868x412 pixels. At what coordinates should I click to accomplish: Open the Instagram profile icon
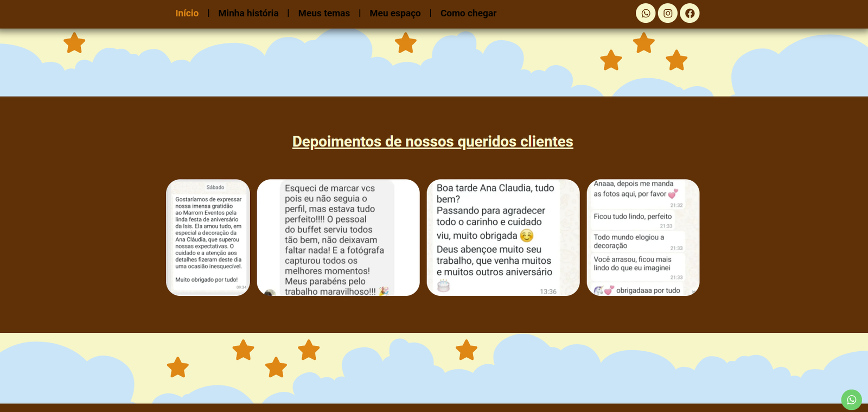(x=668, y=14)
